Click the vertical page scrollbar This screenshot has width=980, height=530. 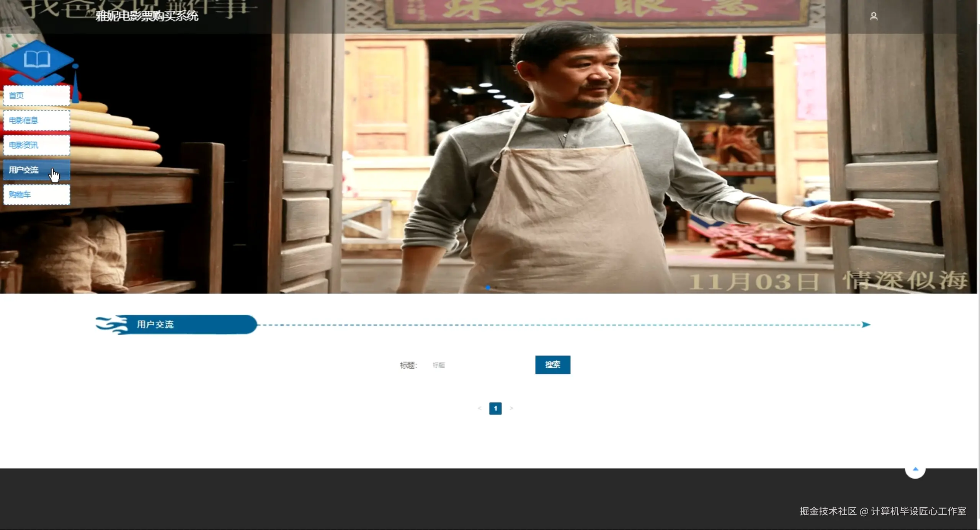pyautogui.click(x=978, y=268)
